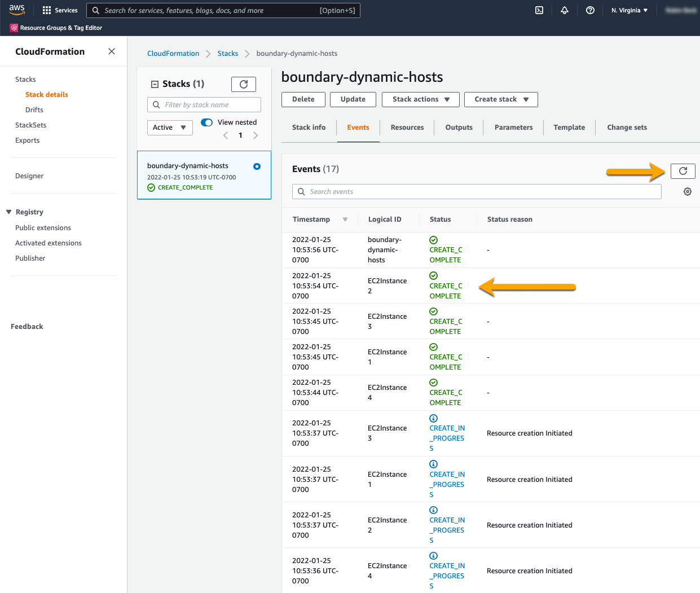This screenshot has width=700, height=593.
Task: Click Resource Groups & Tag Editor shortcut
Action: pyautogui.click(x=56, y=28)
